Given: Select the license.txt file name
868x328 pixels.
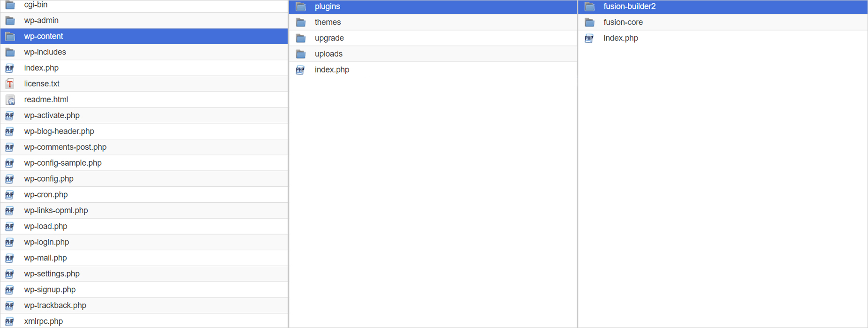Looking at the screenshot, I should coord(42,84).
